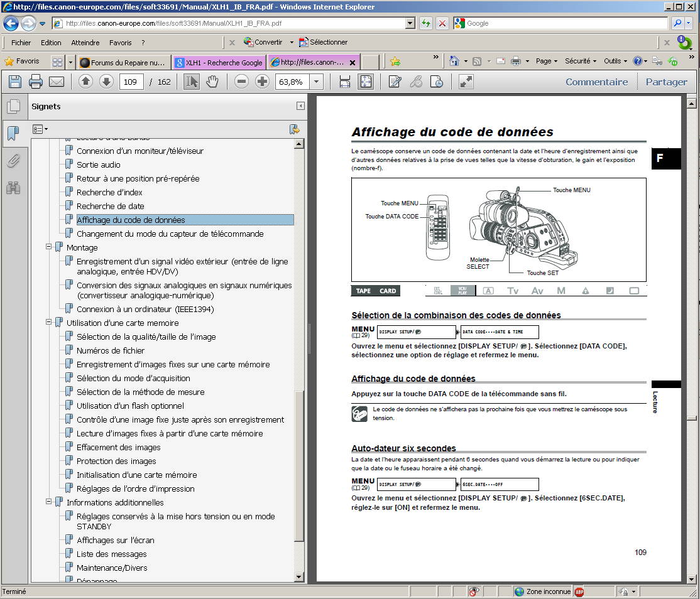The width and height of the screenshot is (700, 599).
Task: Collapse the Montage bookmark section
Action: pyautogui.click(x=48, y=247)
